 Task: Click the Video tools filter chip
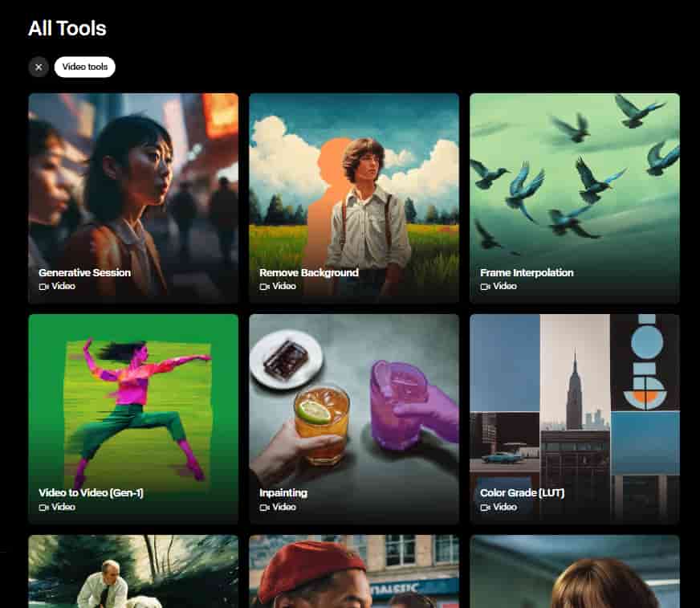pyautogui.click(x=85, y=67)
